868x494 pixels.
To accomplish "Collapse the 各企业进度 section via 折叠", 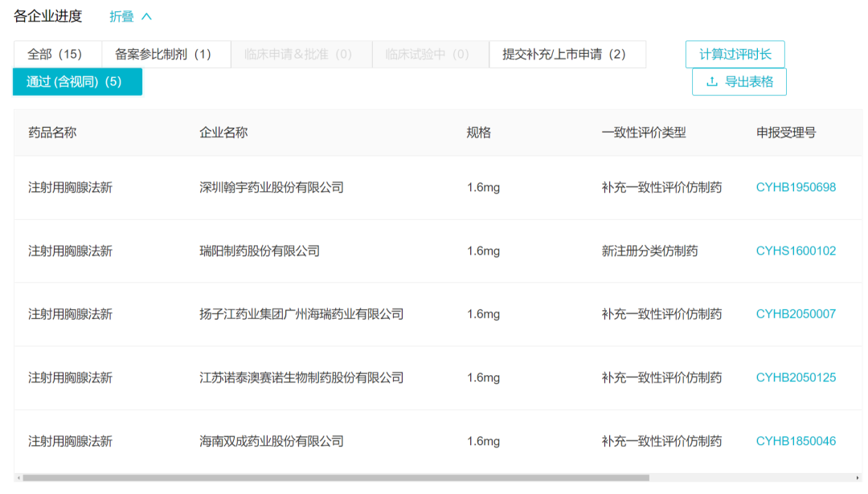I will click(x=130, y=17).
